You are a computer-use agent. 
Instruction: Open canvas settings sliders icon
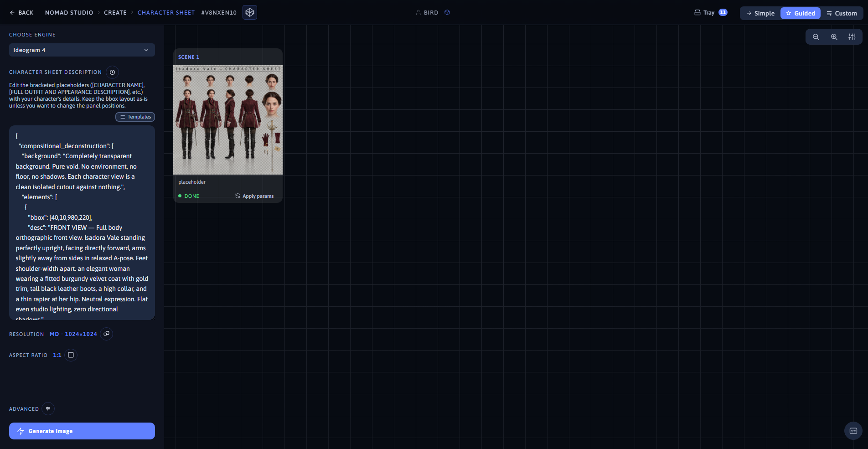pyautogui.click(x=852, y=37)
